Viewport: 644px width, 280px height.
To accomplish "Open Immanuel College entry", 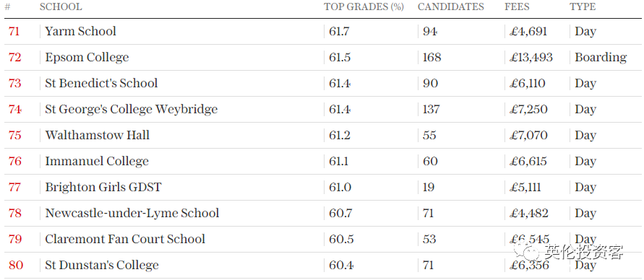I will [97, 162].
